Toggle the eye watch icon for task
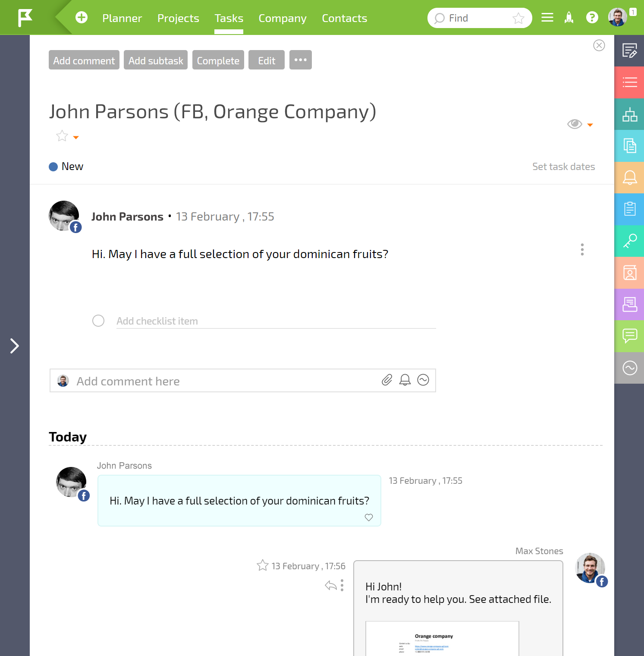The width and height of the screenshot is (644, 656). pyautogui.click(x=575, y=124)
